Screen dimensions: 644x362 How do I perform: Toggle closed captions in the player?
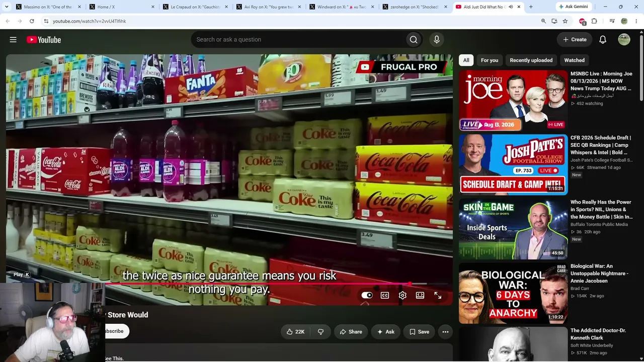point(385,296)
